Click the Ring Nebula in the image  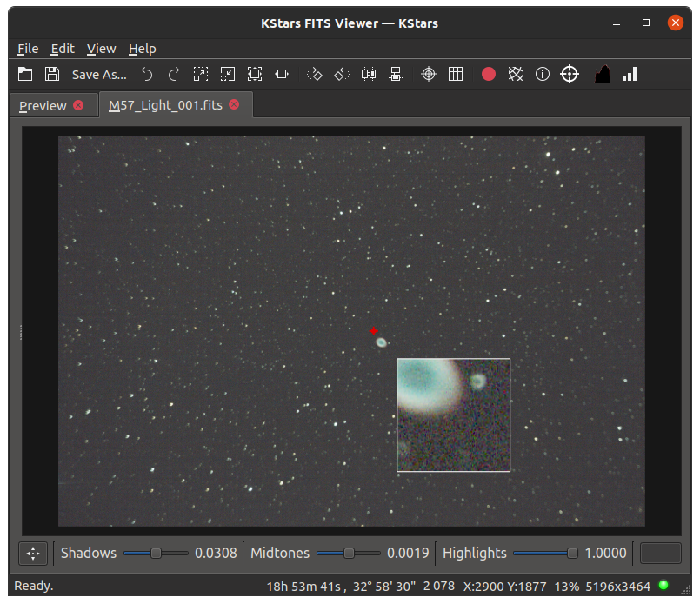(x=381, y=342)
